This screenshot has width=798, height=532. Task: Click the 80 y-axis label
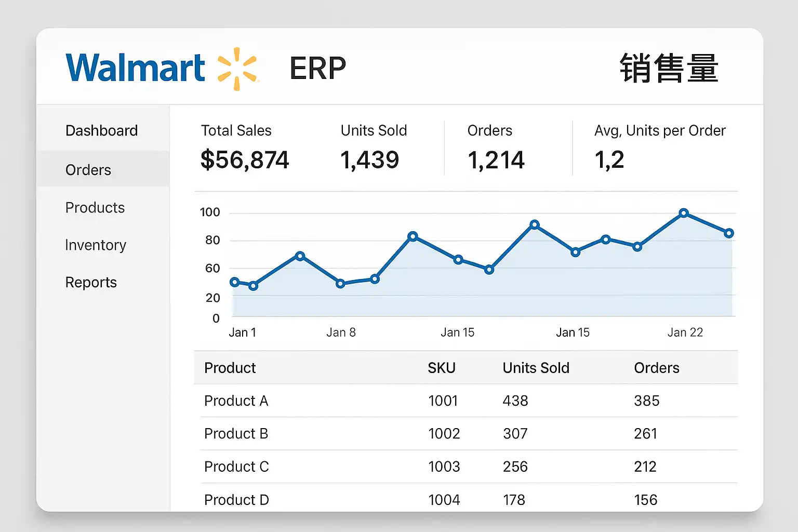(212, 240)
